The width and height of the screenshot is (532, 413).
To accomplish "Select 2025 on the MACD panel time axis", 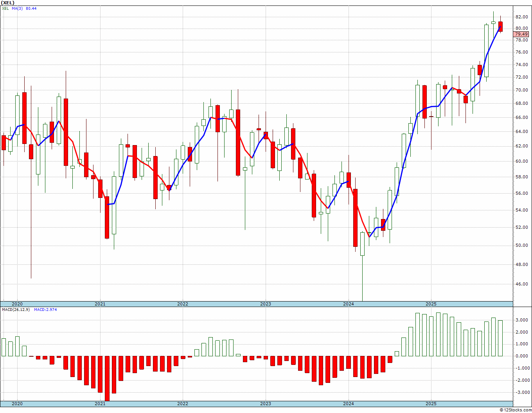I will pos(431,404).
